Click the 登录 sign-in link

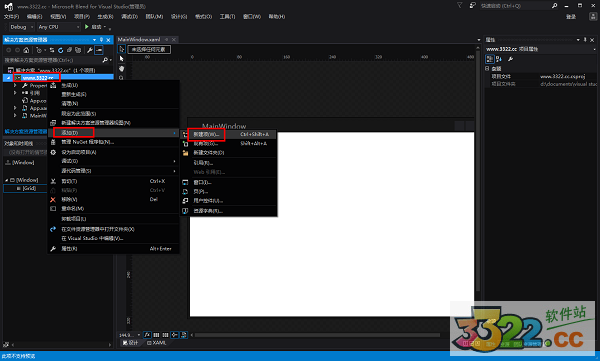click(571, 16)
